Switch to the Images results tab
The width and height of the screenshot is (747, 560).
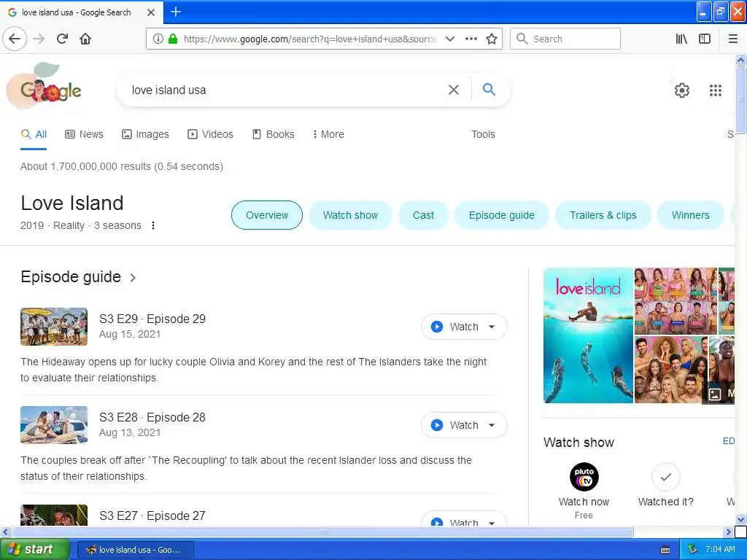point(145,134)
